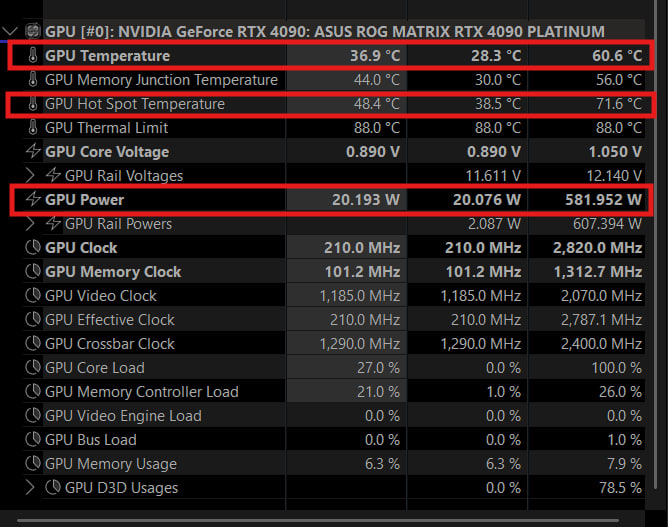Click the 581.952 W maximum GPU Power value
This screenshot has height=527, width=668.
coord(603,199)
